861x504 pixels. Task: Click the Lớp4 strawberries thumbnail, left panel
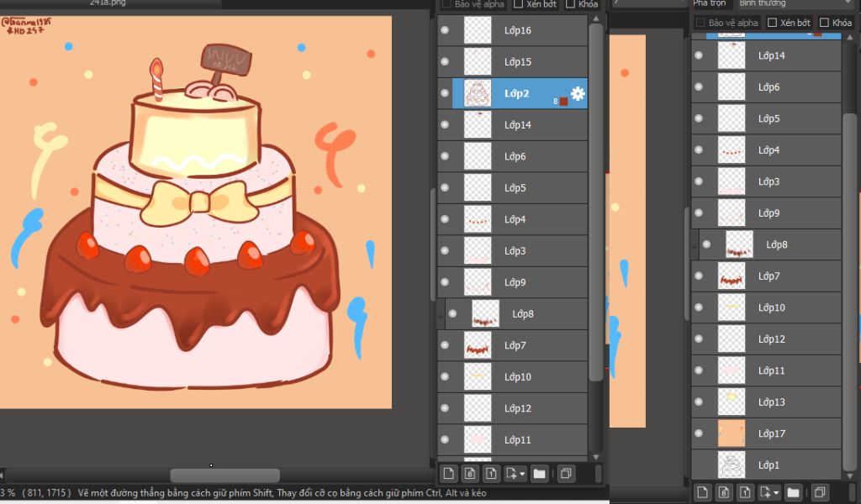[478, 219]
